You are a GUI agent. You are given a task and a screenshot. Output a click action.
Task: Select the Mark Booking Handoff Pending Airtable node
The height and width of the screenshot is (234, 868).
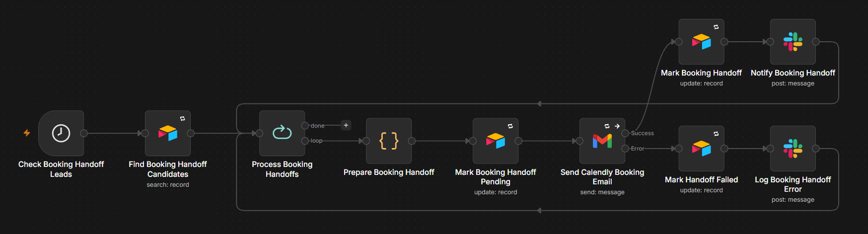496,141
